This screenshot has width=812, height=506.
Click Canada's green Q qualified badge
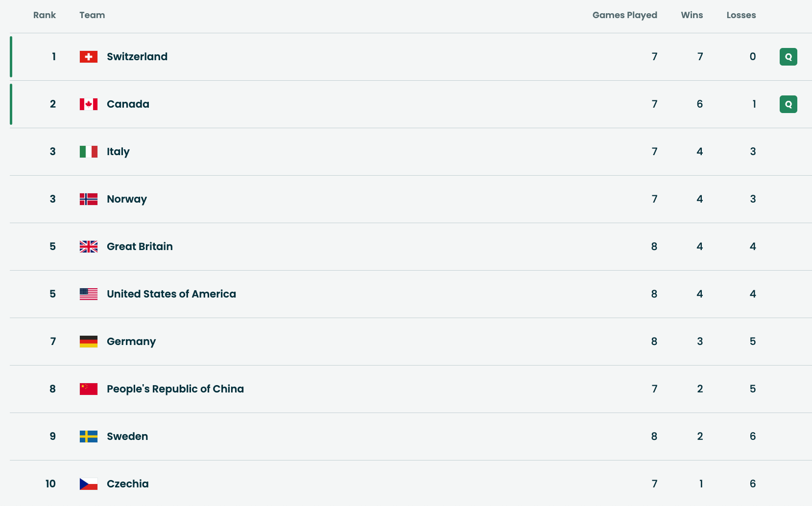pyautogui.click(x=788, y=104)
